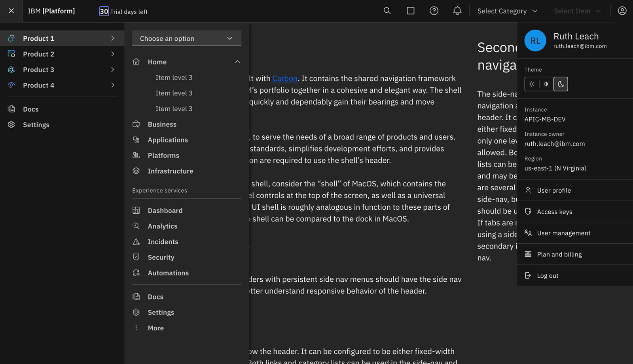The width and height of the screenshot is (633, 364).
Task: Open notifications bell icon
Action: (x=457, y=11)
